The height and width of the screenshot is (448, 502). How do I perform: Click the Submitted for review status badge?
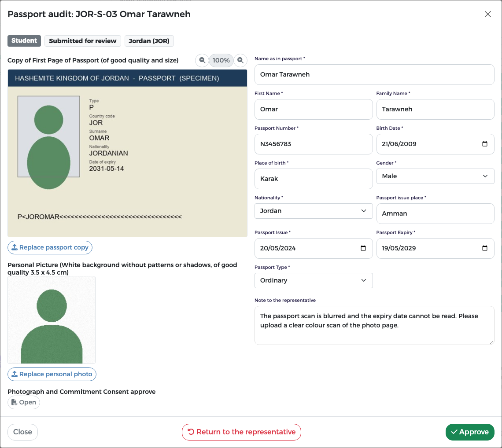83,41
